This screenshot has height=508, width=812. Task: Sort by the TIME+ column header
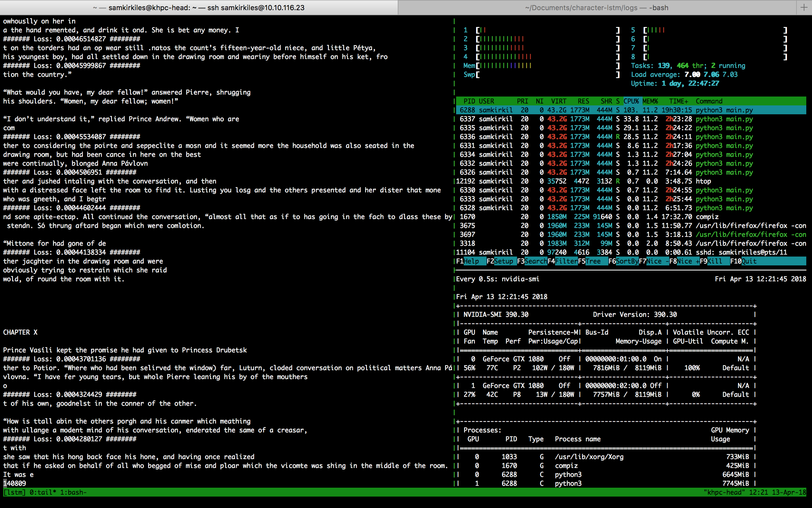tap(678, 101)
